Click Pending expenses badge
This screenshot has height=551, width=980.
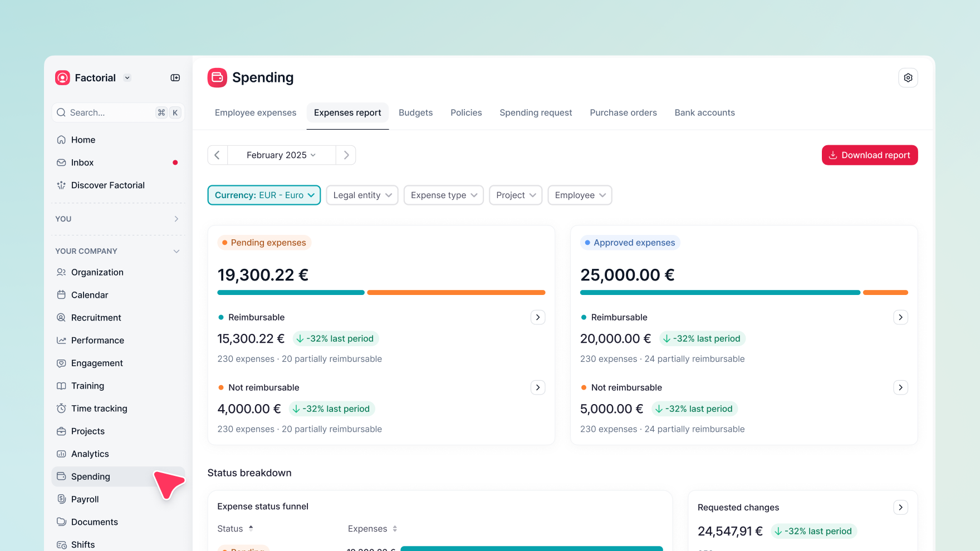click(x=264, y=243)
